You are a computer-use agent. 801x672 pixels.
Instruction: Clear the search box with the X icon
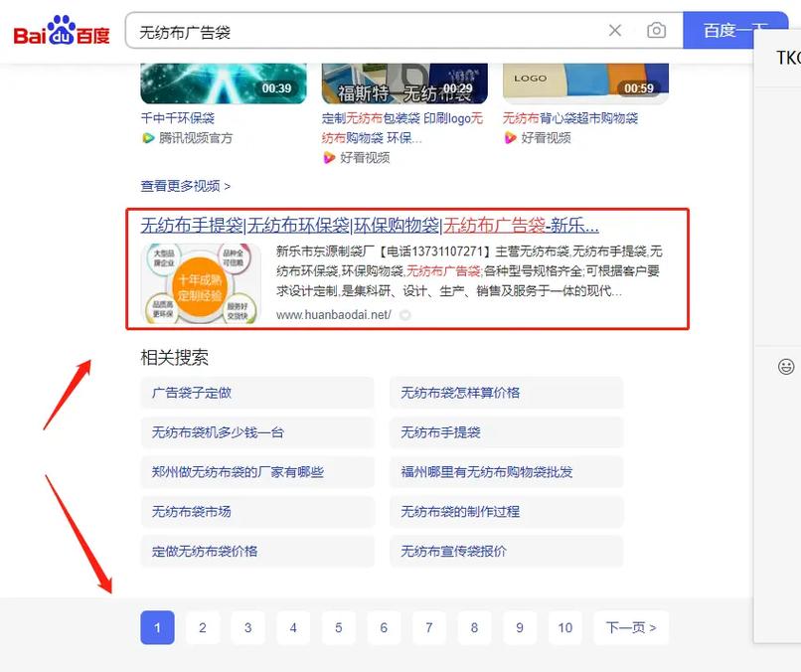(615, 30)
